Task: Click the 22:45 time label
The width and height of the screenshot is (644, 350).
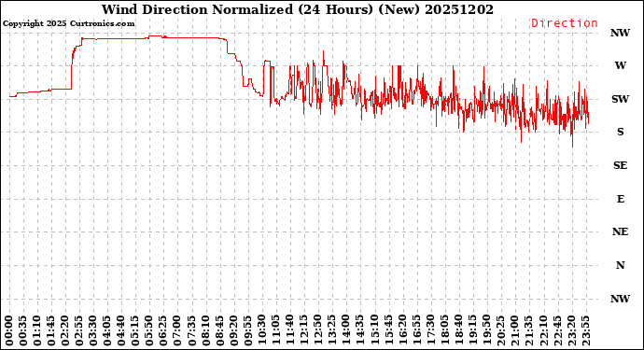Action: pyautogui.click(x=557, y=330)
